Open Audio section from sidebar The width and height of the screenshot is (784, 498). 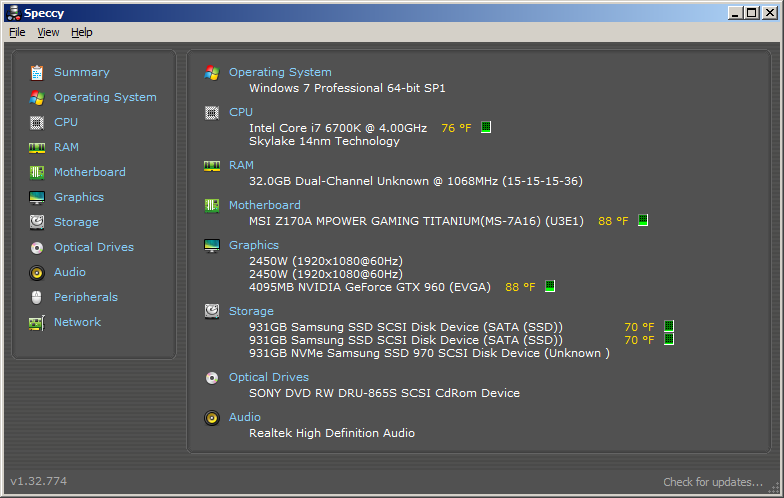coord(70,272)
